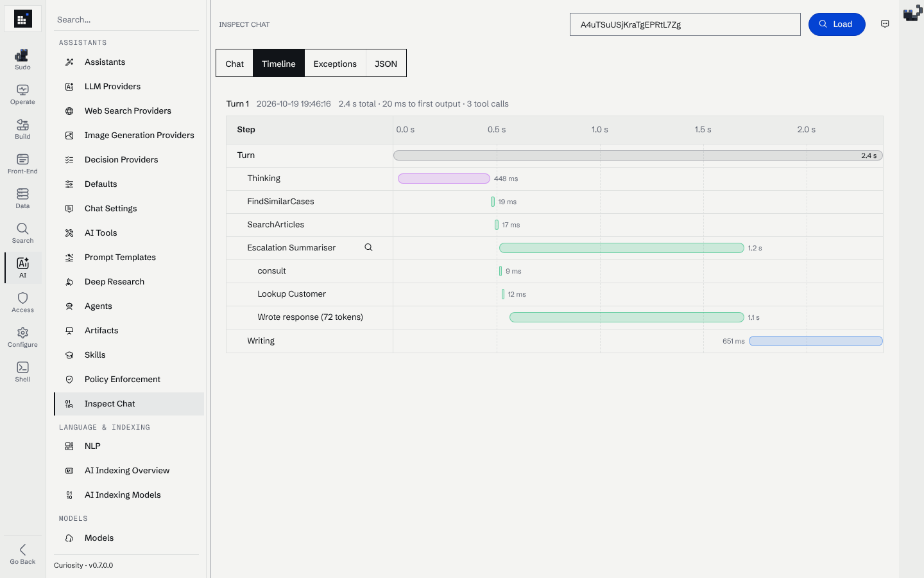Open Chat Settings
The height and width of the screenshot is (578, 924).
tap(129, 209)
